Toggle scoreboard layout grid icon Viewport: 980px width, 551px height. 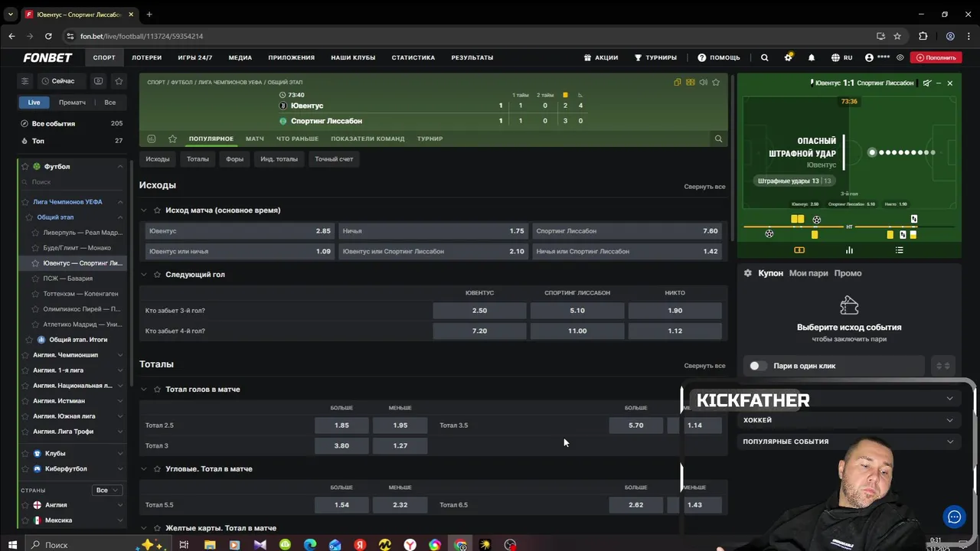pos(691,83)
